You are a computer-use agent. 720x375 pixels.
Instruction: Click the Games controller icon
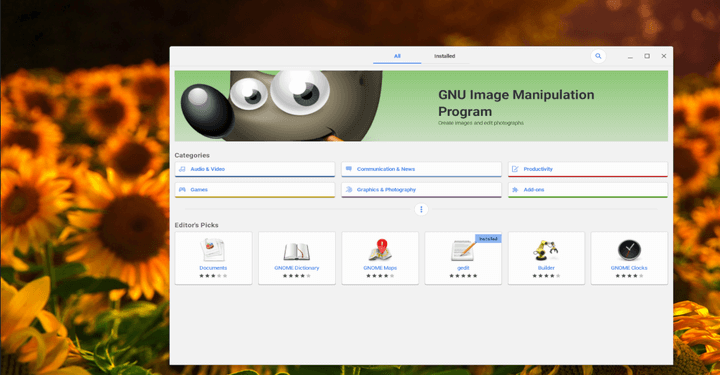[x=182, y=190]
